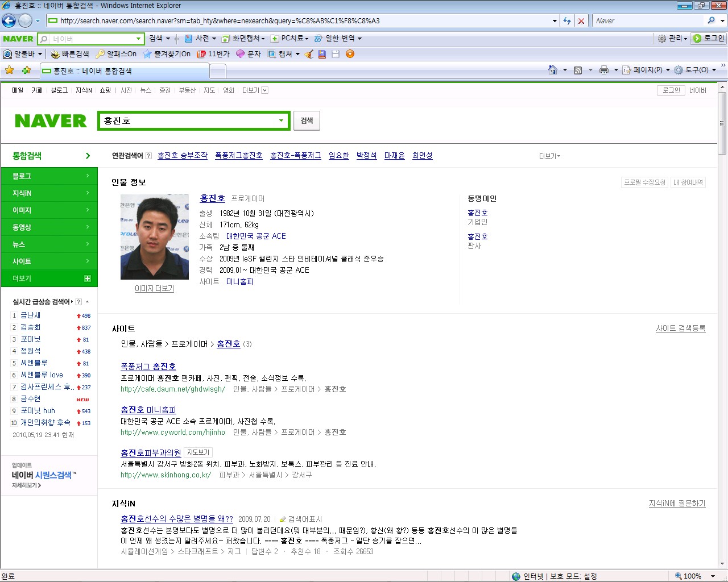Image resolution: width=728 pixels, height=582 pixels.
Task: Click the Home icon in command bar
Action: point(552,70)
